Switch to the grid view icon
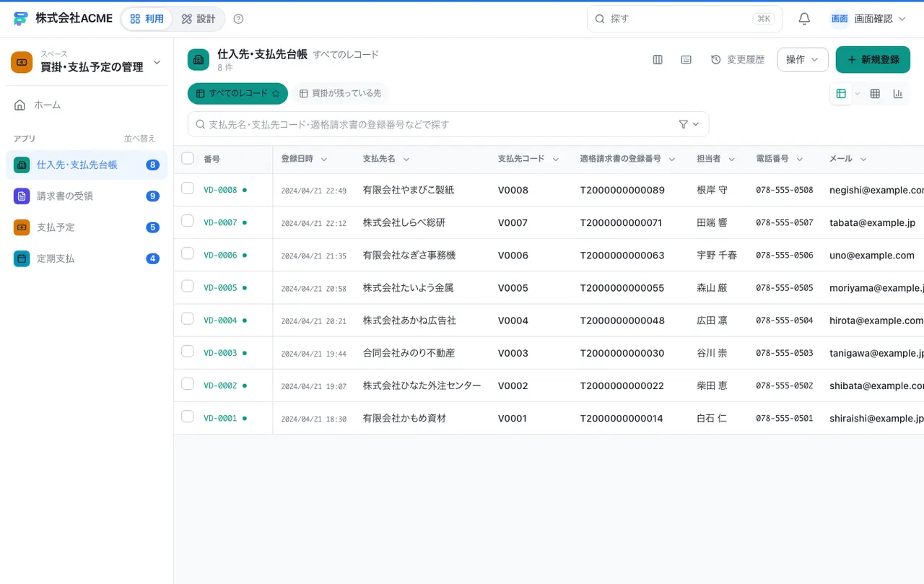Screen dimensions: 924x584 click(875, 94)
